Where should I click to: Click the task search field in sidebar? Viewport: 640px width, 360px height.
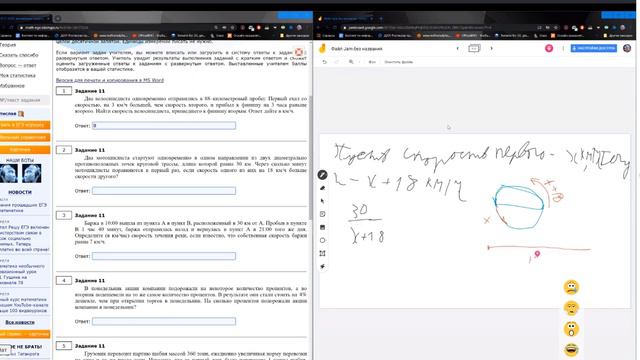(x=24, y=100)
